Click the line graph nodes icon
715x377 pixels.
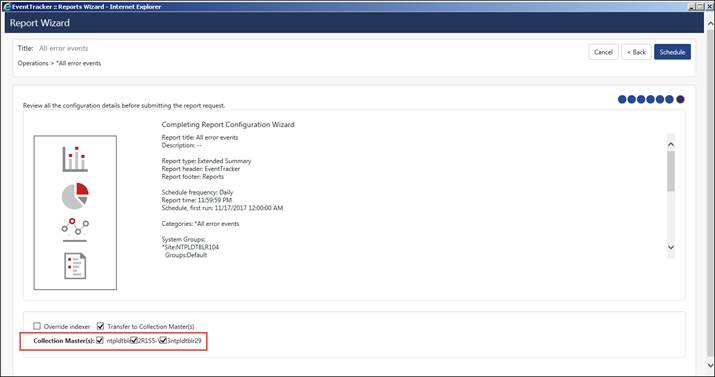tap(75, 229)
